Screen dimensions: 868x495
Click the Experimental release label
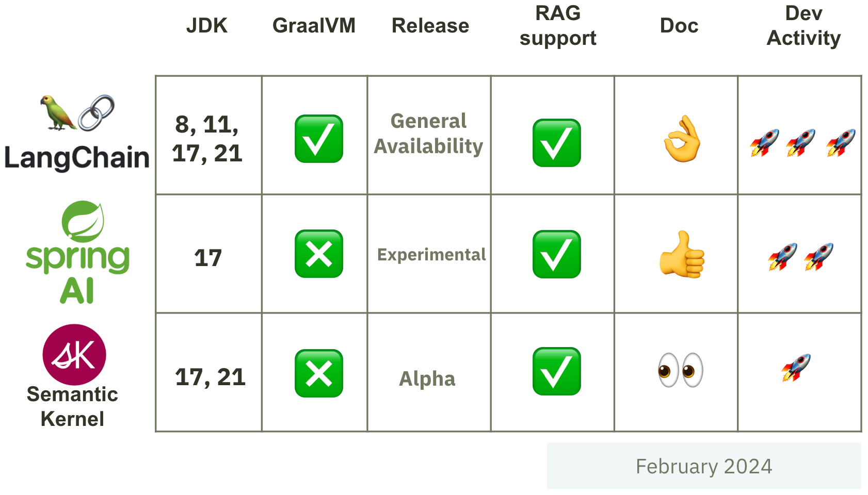[431, 255]
